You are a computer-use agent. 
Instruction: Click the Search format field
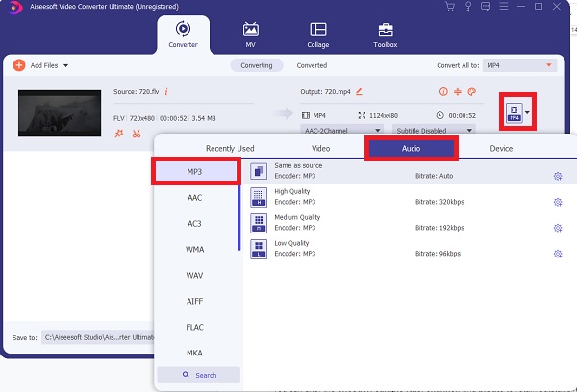[x=199, y=375]
